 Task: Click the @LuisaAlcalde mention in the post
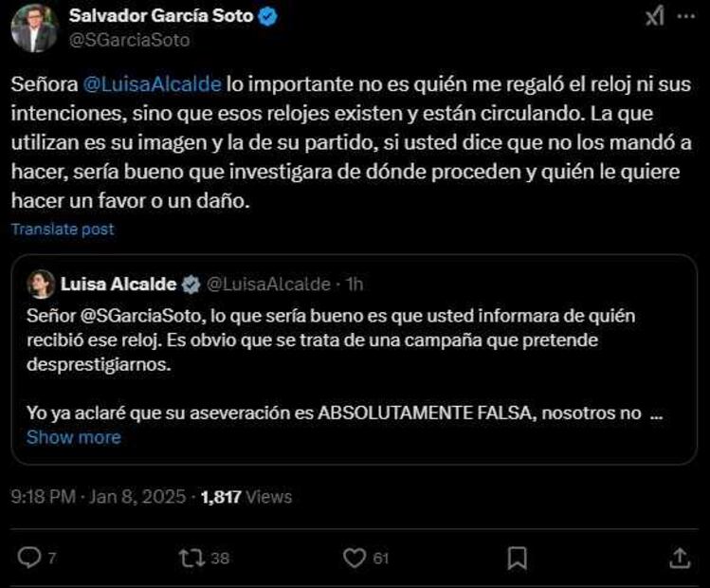(153, 83)
